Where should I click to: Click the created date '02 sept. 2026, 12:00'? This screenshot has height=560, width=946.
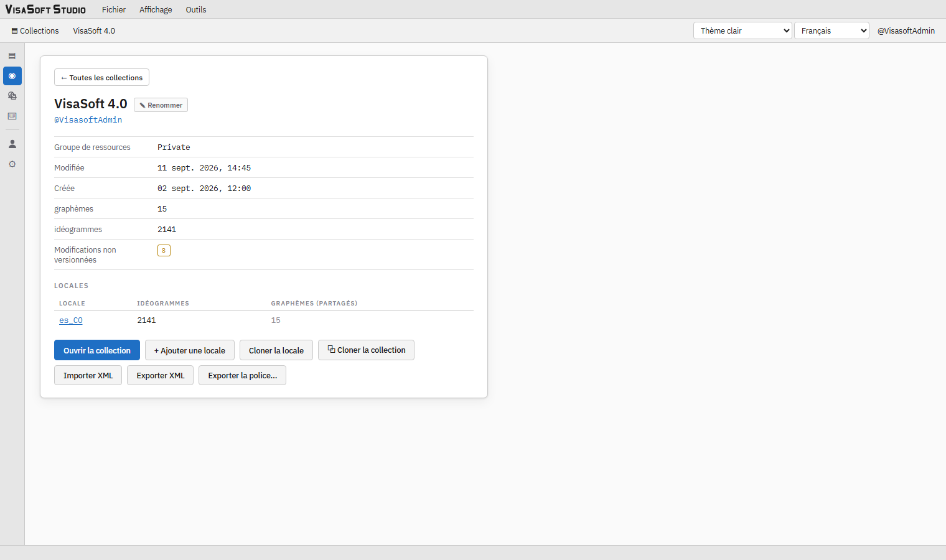tap(204, 188)
